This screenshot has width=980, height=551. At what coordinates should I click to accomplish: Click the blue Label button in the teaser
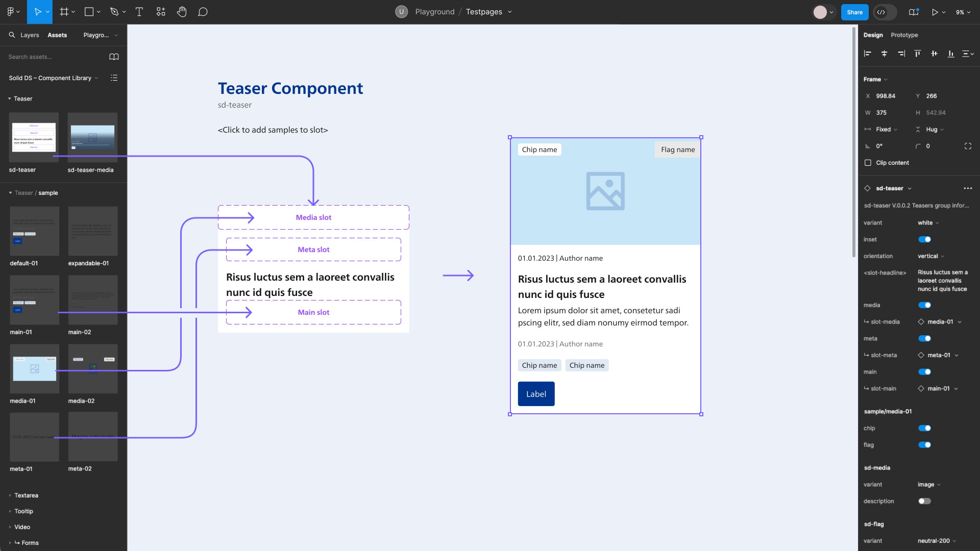(536, 393)
